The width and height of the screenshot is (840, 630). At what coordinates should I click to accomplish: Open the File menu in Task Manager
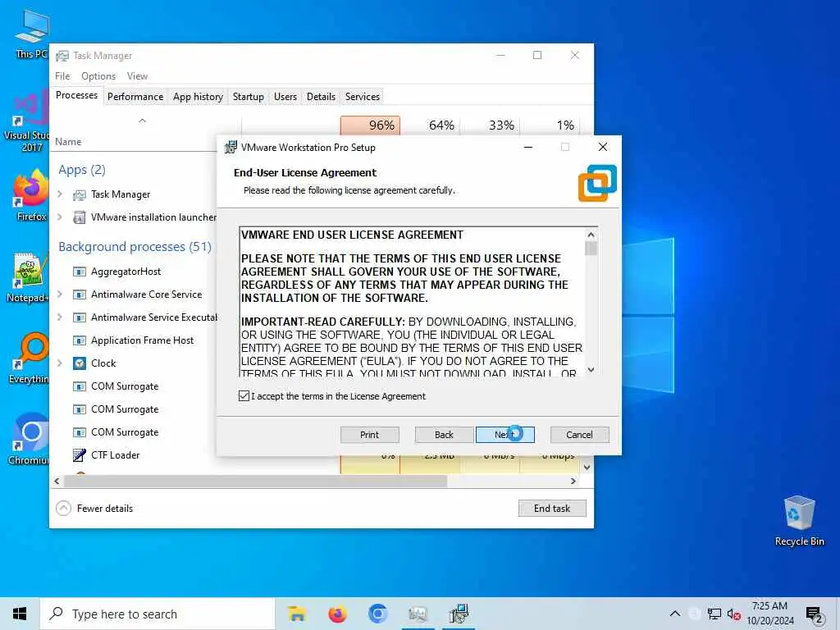click(62, 76)
